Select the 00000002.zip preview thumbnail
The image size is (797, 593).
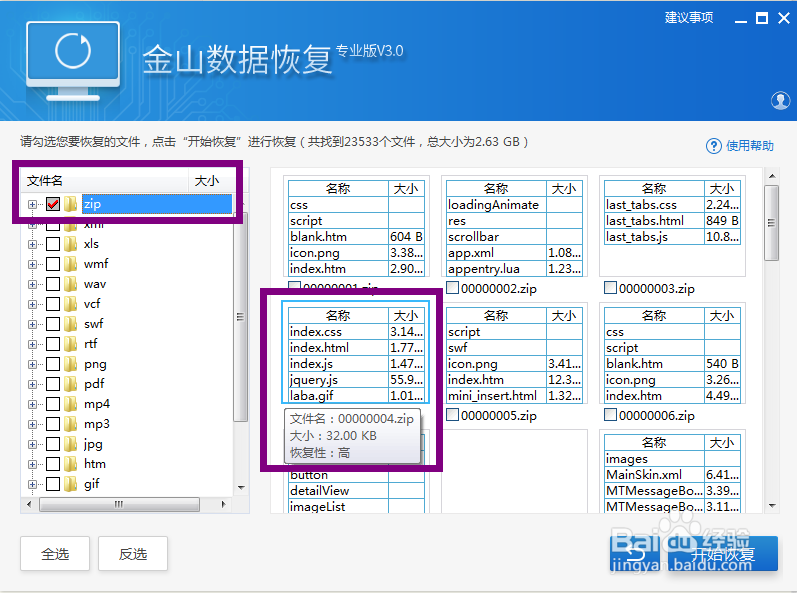pyautogui.click(x=514, y=227)
